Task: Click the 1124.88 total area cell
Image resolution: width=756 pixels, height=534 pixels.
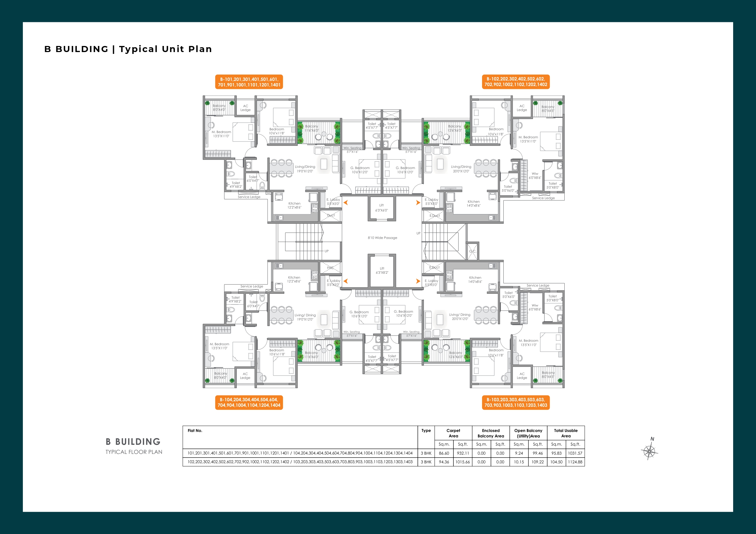Action: click(575, 462)
